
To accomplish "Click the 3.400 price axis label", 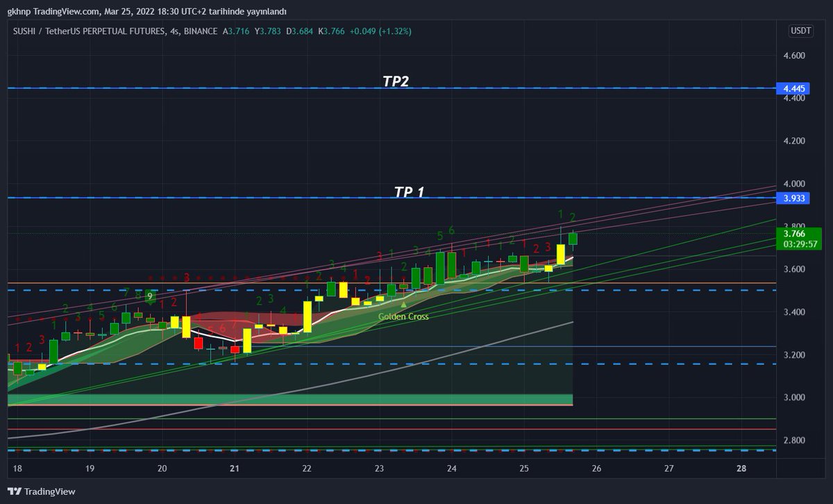I will click(x=793, y=312).
